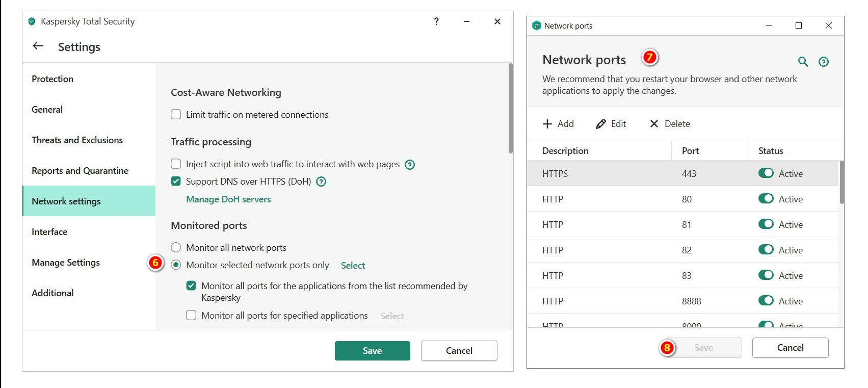Viewport: 868px width, 388px height.
Task: Uncheck Support DNS over HTTPS (DoH)
Action: coord(176,182)
